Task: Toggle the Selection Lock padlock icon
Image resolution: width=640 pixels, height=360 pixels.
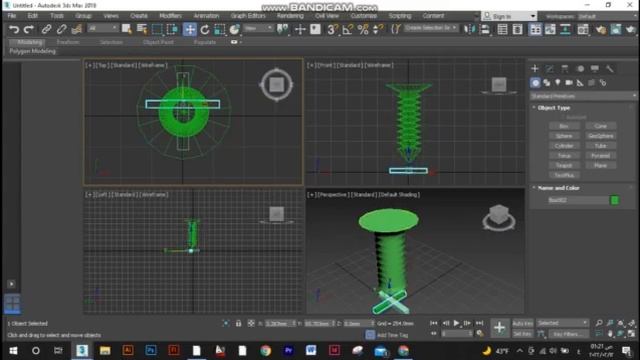Action: coord(238,323)
